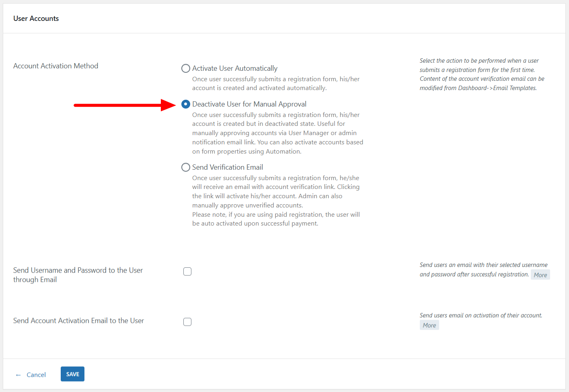This screenshot has width=569, height=392.
Task: Click the Deactivate User for Manual Approval label
Action: click(249, 104)
